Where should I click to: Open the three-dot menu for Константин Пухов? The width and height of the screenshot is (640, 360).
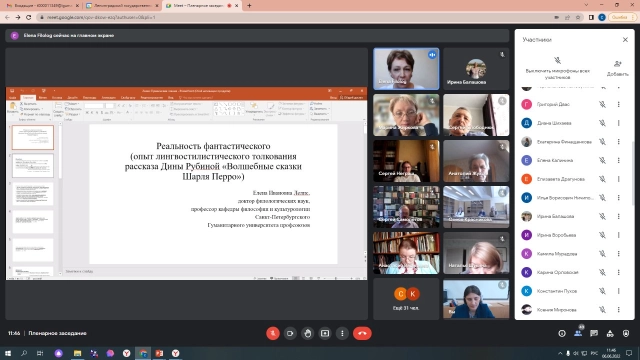pyautogui.click(x=619, y=291)
